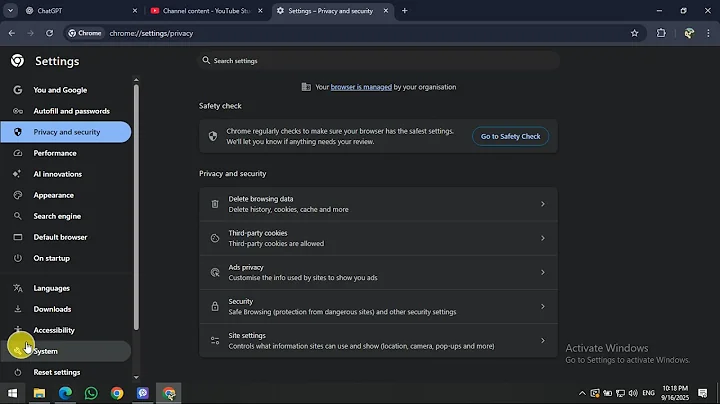Expand the Site settings row arrow
Image resolution: width=720 pixels, height=404 pixels.
[x=542, y=340]
